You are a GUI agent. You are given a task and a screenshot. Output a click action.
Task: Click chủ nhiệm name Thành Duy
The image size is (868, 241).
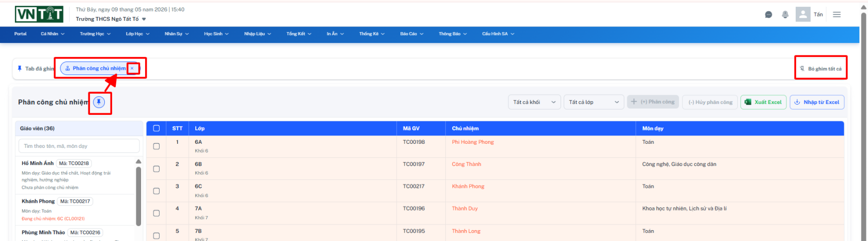tap(465, 209)
